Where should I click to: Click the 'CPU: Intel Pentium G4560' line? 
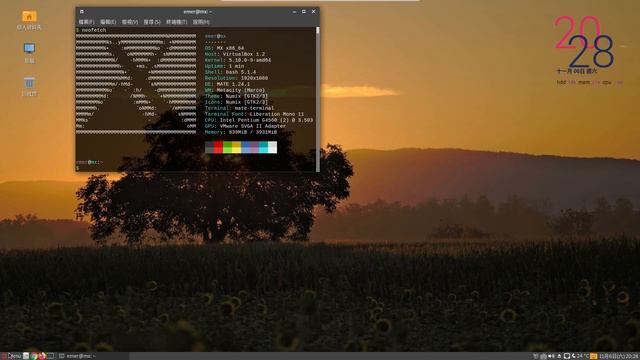(x=259, y=120)
